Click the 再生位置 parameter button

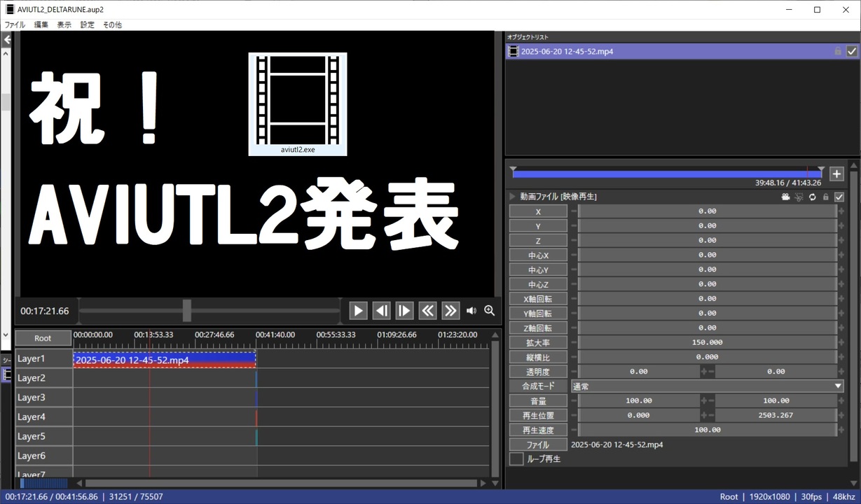(x=538, y=415)
